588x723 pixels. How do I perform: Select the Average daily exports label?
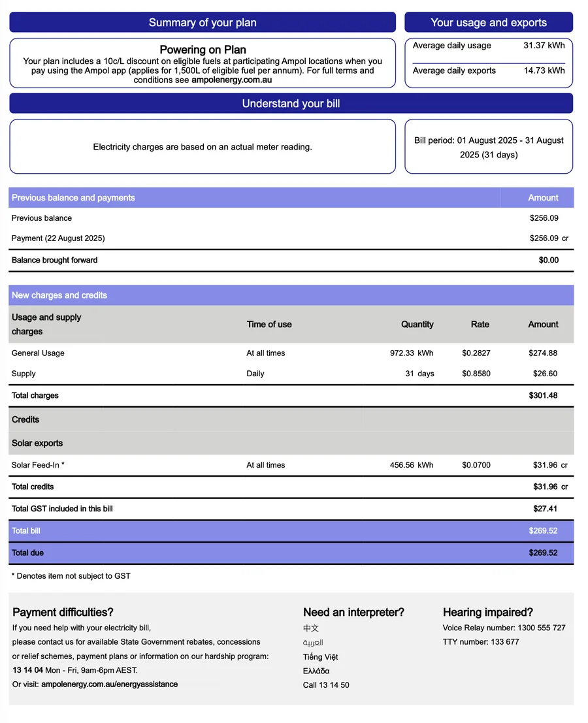click(x=454, y=71)
